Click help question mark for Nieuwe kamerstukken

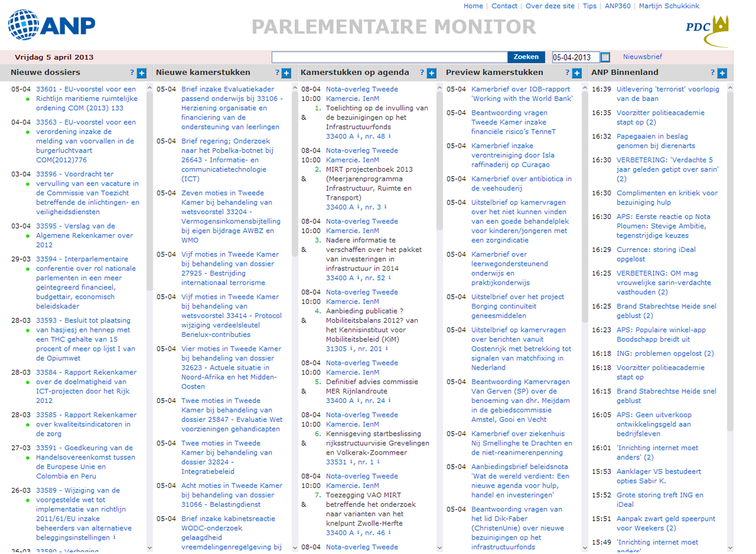coord(277,73)
